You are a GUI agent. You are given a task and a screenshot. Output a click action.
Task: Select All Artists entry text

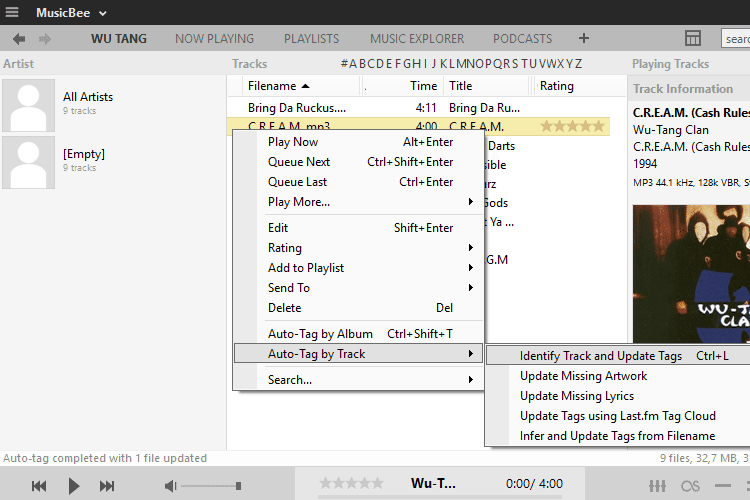(88, 97)
